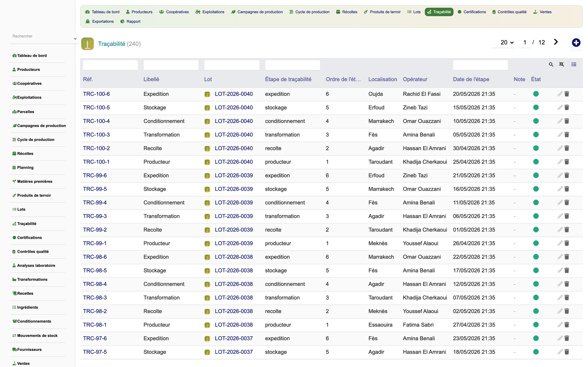This screenshot has width=588, height=367.
Task: Open LOT-2026-0038 link in TRC-98-5 row
Action: (234, 270)
